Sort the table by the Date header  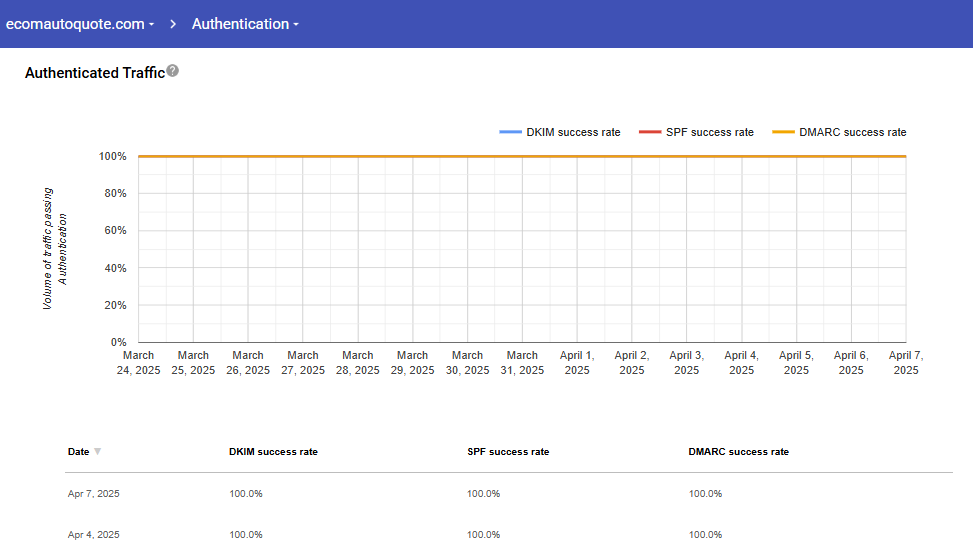point(78,452)
